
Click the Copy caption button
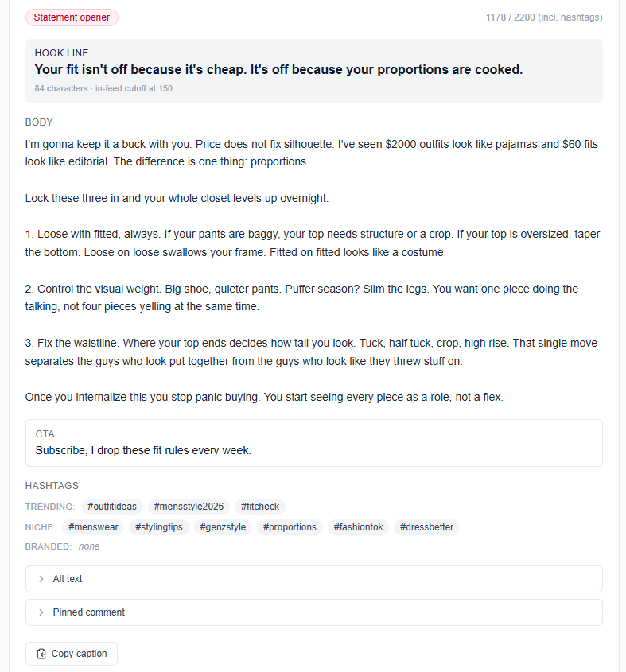[x=72, y=654]
